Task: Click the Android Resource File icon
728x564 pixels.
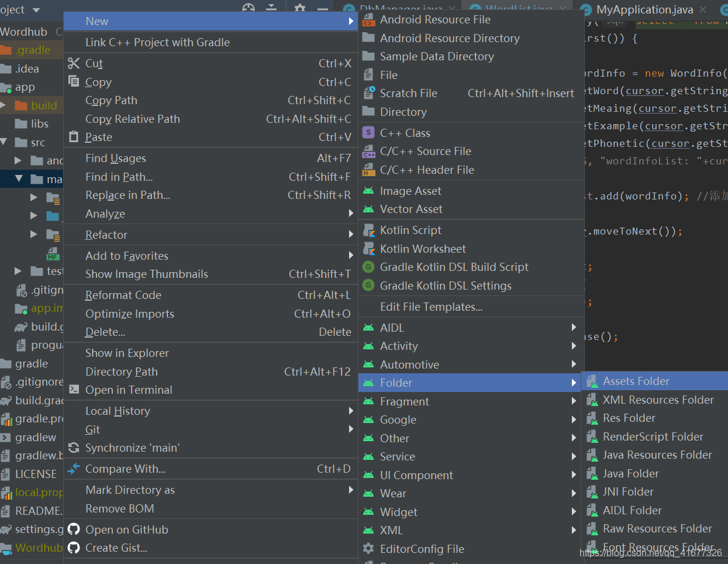Action: [368, 20]
